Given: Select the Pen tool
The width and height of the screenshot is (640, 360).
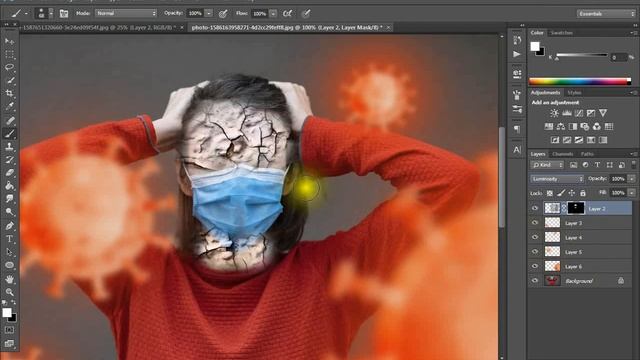Looking at the screenshot, I should 9,226.
